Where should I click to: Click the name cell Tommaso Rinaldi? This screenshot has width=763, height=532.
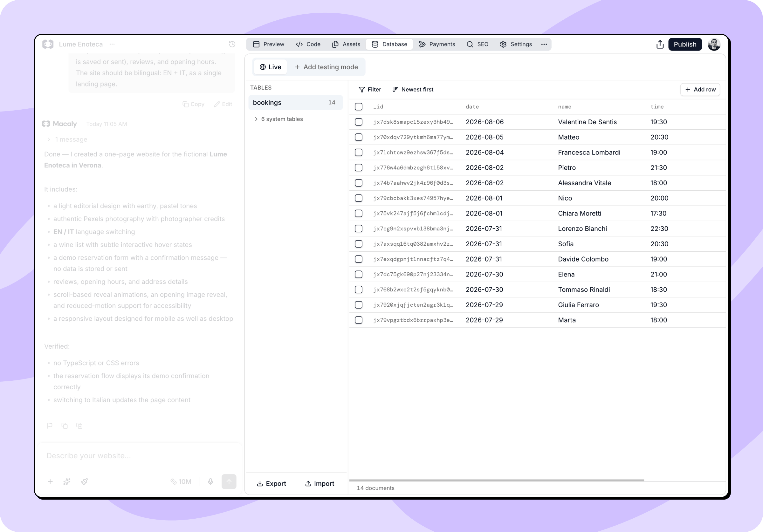(x=584, y=290)
